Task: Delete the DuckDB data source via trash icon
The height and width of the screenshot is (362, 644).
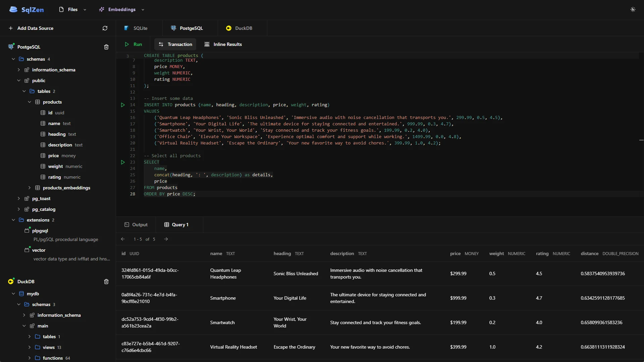Action: [x=106, y=282]
